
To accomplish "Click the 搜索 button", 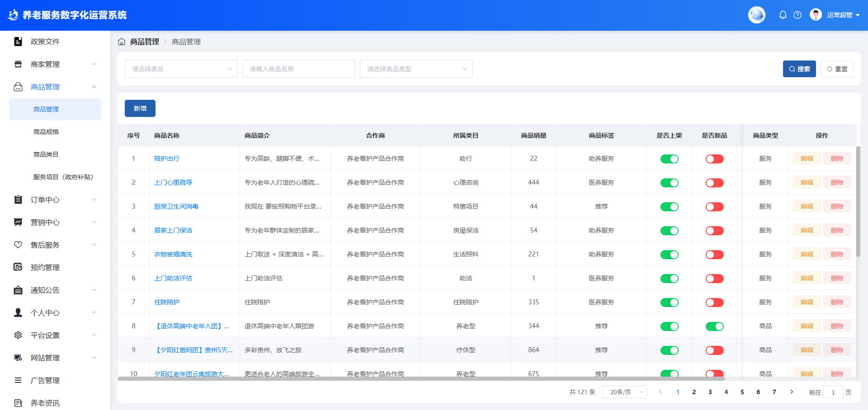I will pyautogui.click(x=799, y=69).
